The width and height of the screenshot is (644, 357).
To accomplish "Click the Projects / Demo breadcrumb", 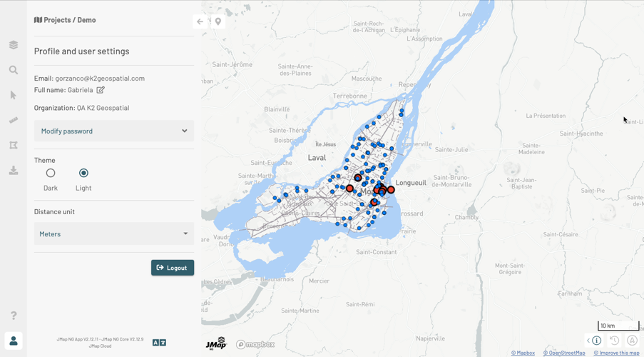I will click(x=65, y=20).
